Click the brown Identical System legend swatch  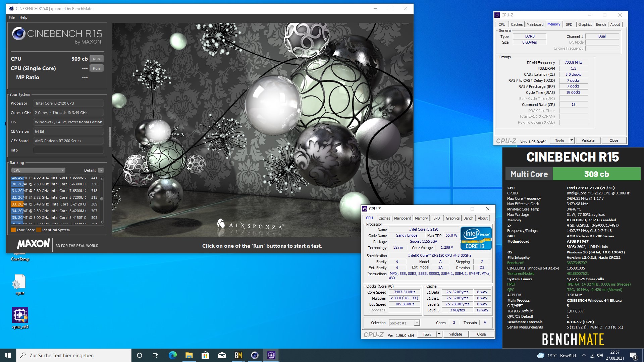pos(39,230)
